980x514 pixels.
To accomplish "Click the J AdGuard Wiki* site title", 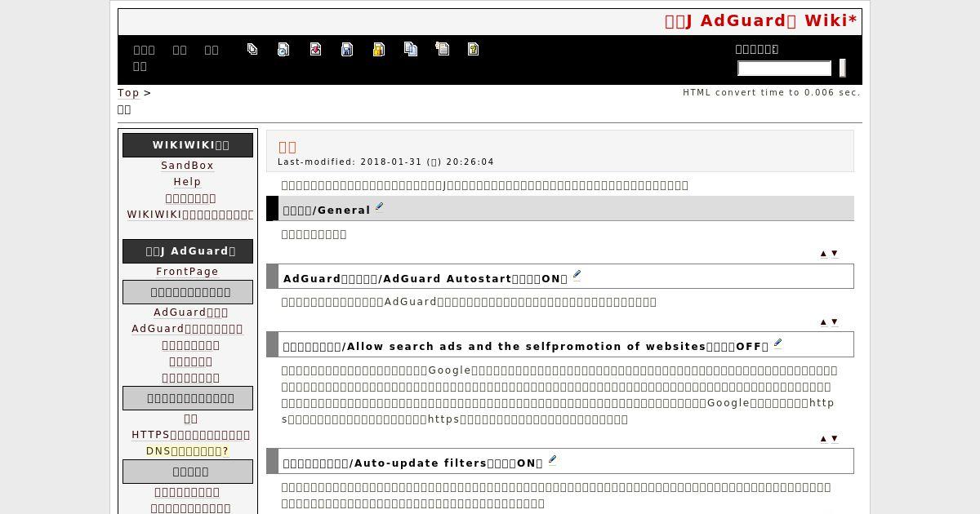I will tap(761, 21).
